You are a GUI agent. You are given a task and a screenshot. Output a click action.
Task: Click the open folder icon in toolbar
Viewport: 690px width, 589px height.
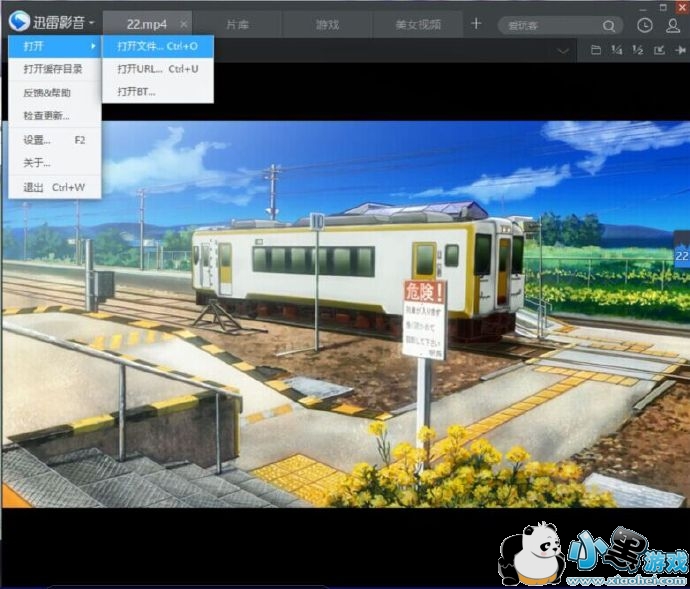point(596,50)
